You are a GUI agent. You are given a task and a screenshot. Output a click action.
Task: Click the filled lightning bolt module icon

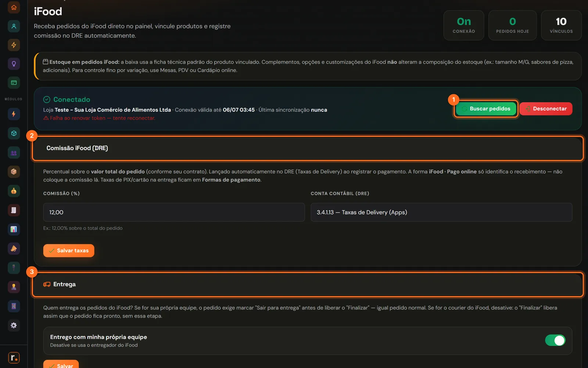(14, 114)
